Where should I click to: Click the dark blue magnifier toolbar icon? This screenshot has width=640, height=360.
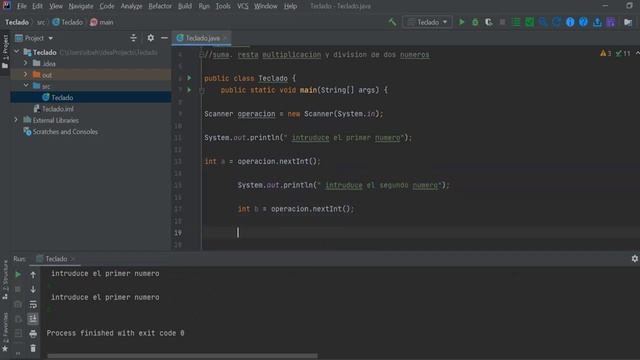click(543, 22)
